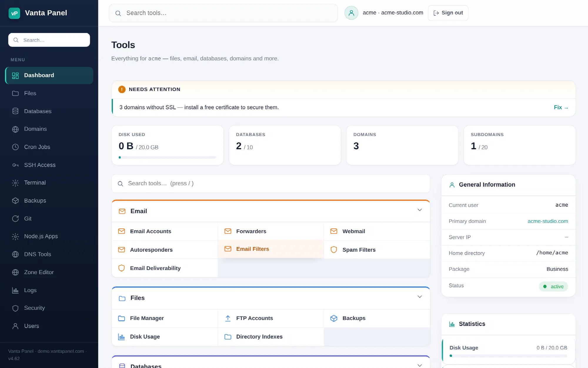Click the Files folder icon in sidebar
Viewport: 588px width, 368px height.
point(15,93)
